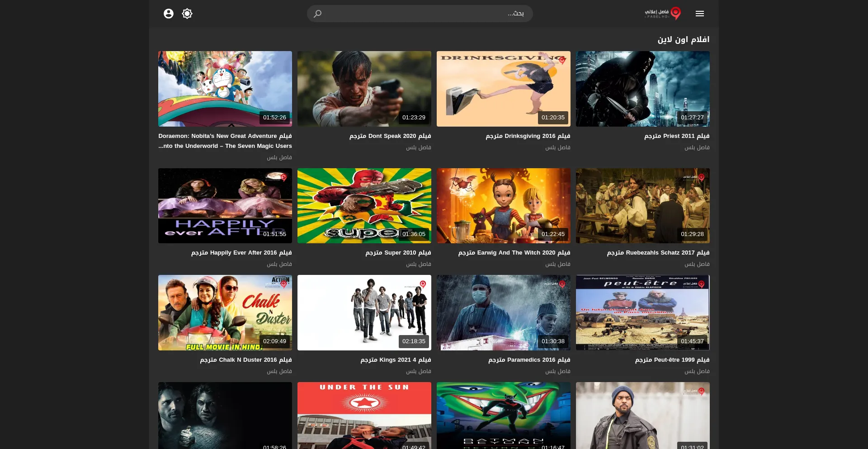Open the 4 Kings 2021 thumbnail
This screenshot has width=868, height=449.
(x=364, y=312)
